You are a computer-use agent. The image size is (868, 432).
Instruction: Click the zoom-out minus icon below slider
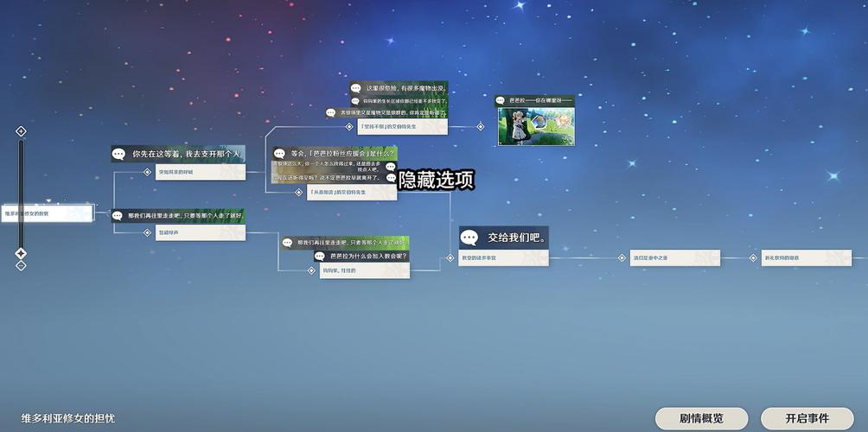click(21, 265)
